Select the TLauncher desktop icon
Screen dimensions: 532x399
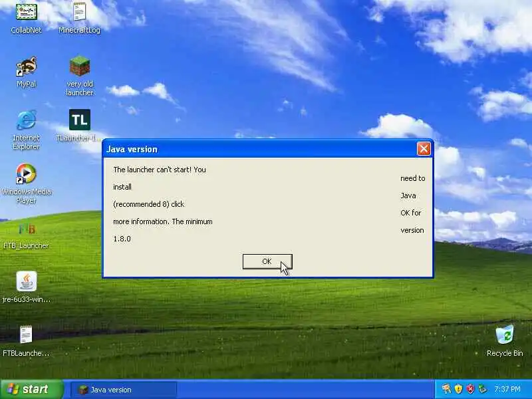coord(80,125)
